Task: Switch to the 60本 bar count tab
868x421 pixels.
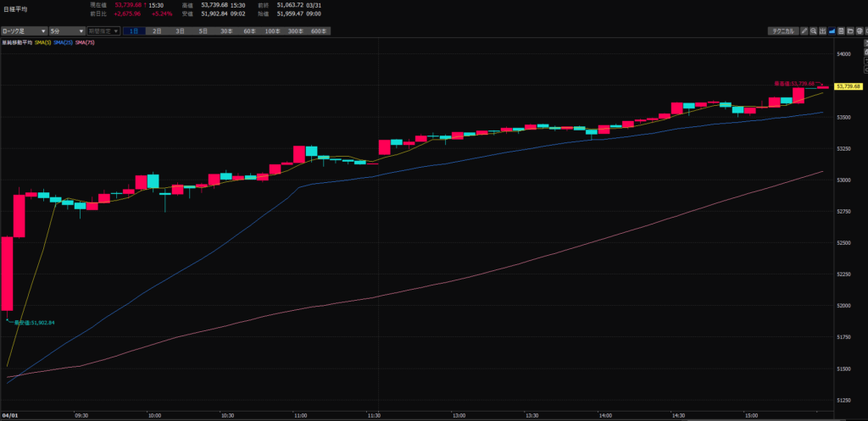Action: pyautogui.click(x=248, y=30)
